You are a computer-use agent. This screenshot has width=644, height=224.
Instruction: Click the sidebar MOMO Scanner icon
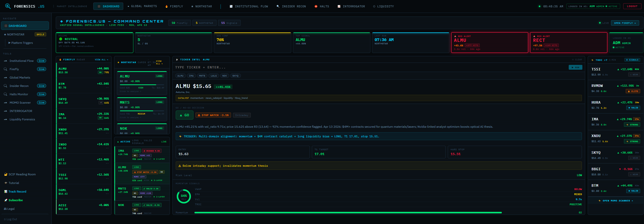[6, 103]
